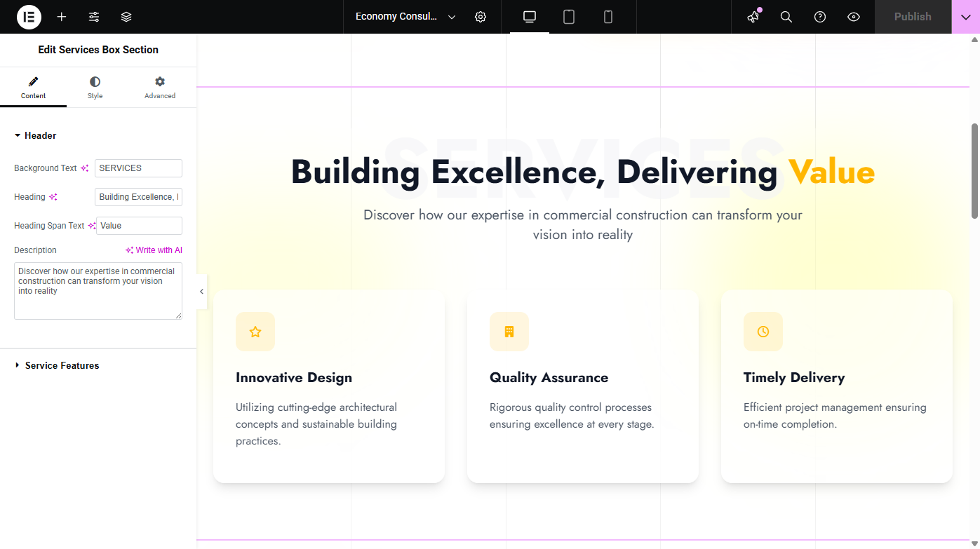Open page settings gear icon
The image size is (980, 549).
pos(481,17)
